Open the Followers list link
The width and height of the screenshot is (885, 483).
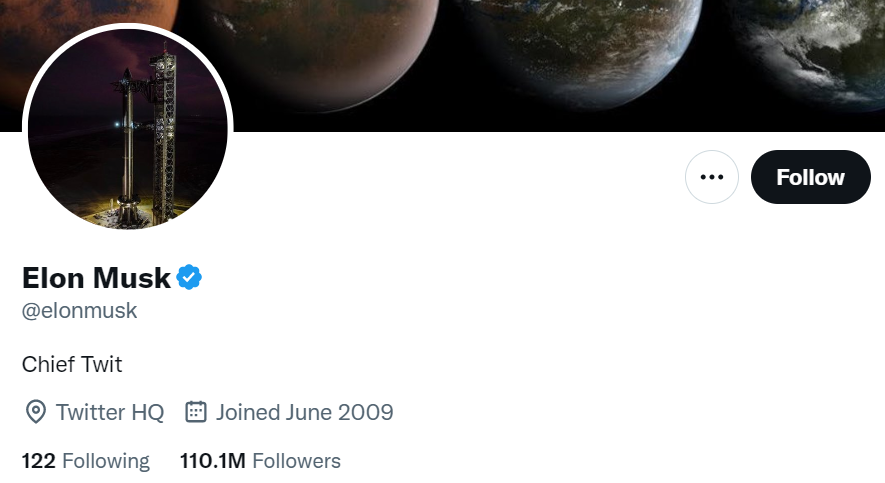[296, 461]
